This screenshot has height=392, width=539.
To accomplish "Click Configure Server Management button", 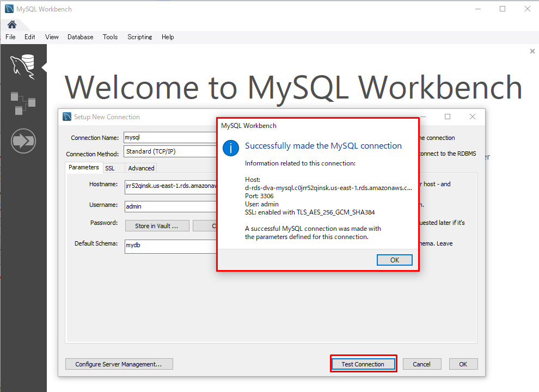I will pyautogui.click(x=119, y=364).
